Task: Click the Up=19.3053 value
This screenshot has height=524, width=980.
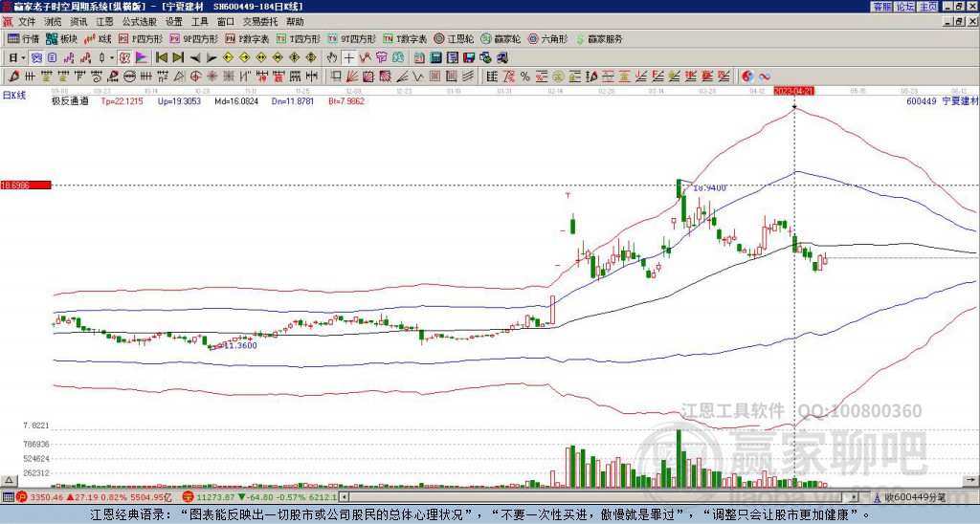Action: pos(179,100)
